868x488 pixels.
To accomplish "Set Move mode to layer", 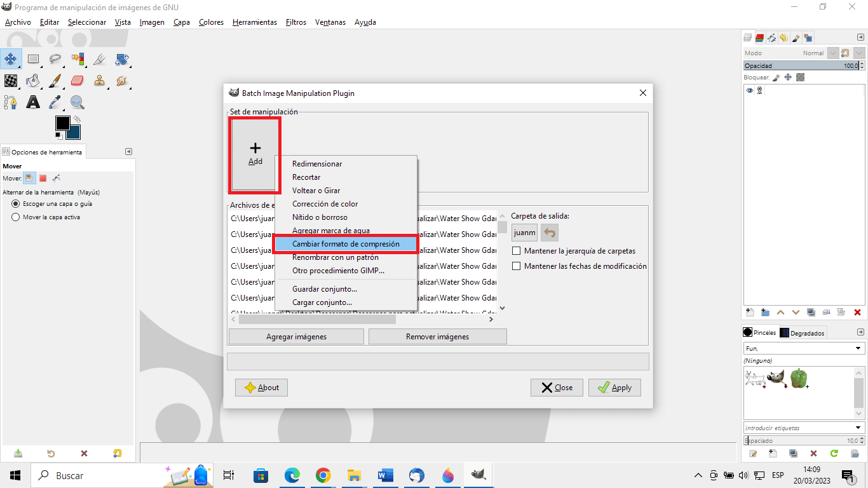I will (x=29, y=178).
